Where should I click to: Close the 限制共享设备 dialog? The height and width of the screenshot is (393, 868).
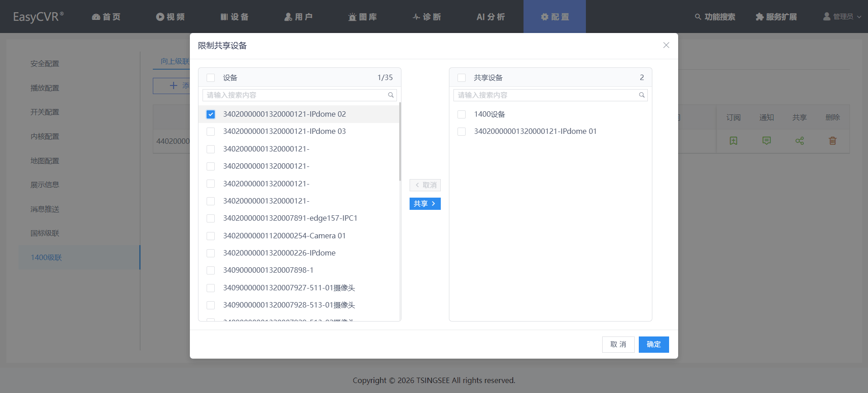tap(666, 45)
